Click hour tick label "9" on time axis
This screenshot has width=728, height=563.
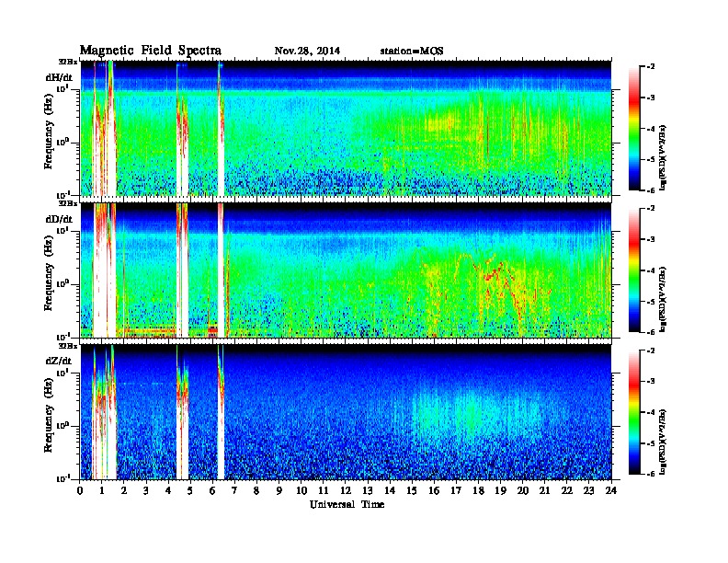point(279,490)
